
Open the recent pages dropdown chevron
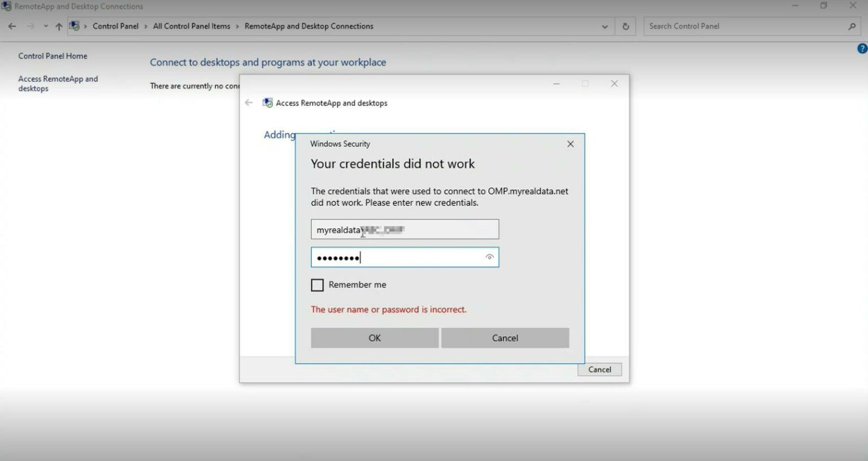point(46,26)
